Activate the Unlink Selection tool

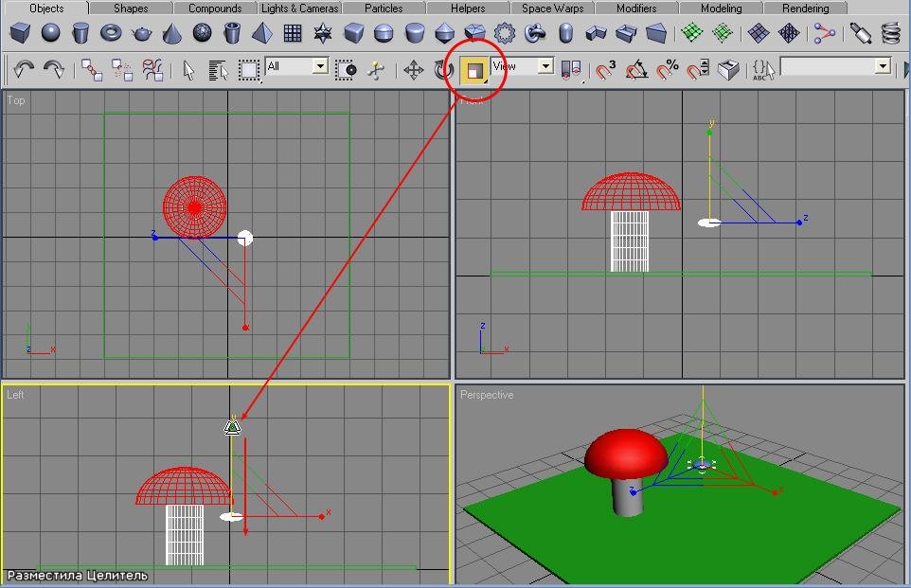pos(122,70)
